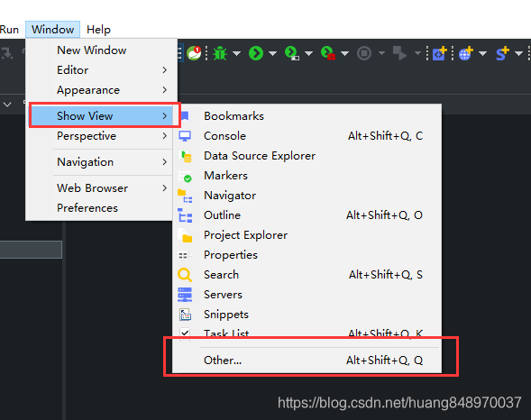Choose New Window menu entry
The width and height of the screenshot is (531, 420).
coord(101,50)
